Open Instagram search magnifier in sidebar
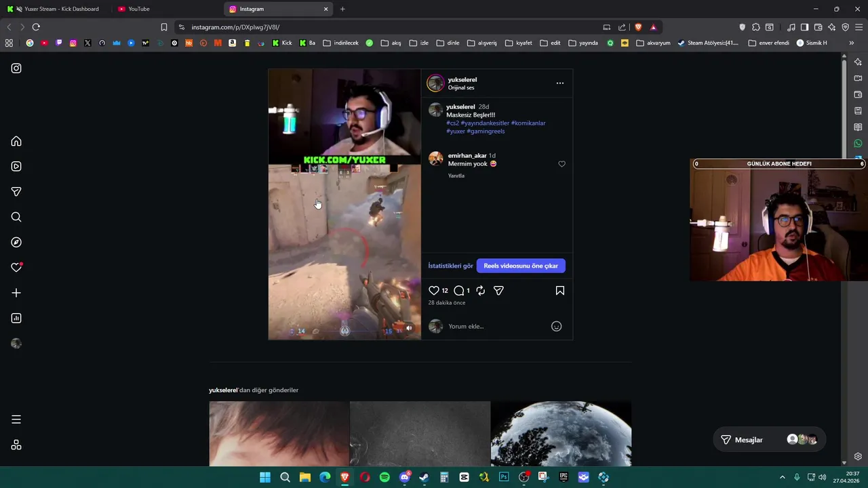Viewport: 868px width, 488px height. 16,217
